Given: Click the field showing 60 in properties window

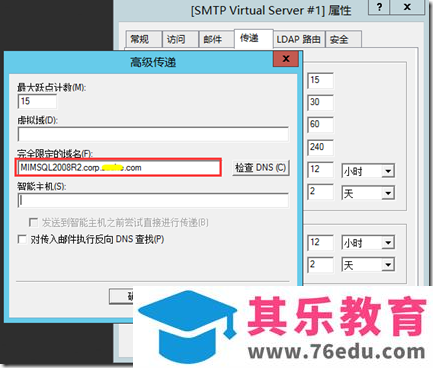Looking at the screenshot, I should pyautogui.click(x=320, y=124).
